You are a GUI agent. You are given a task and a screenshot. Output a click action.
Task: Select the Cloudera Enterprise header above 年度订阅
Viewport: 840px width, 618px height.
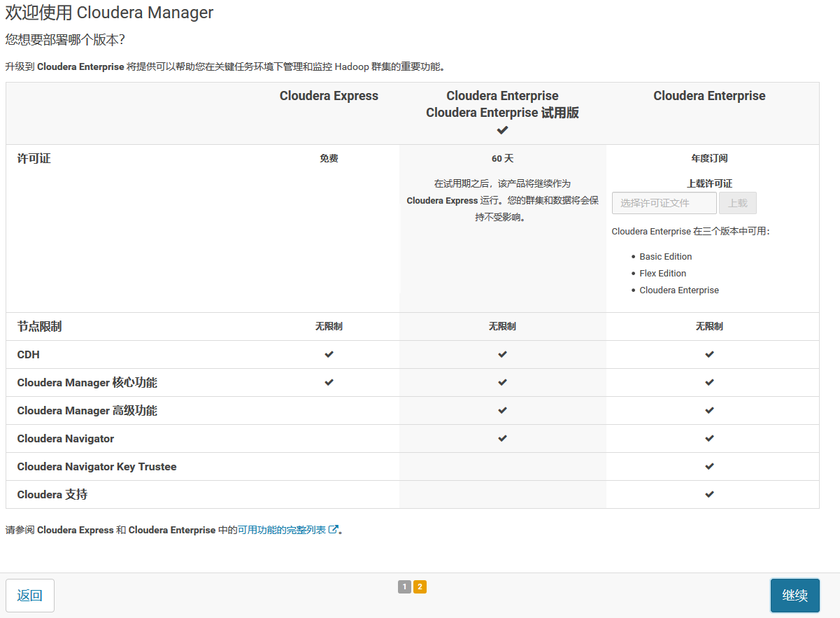click(x=709, y=96)
